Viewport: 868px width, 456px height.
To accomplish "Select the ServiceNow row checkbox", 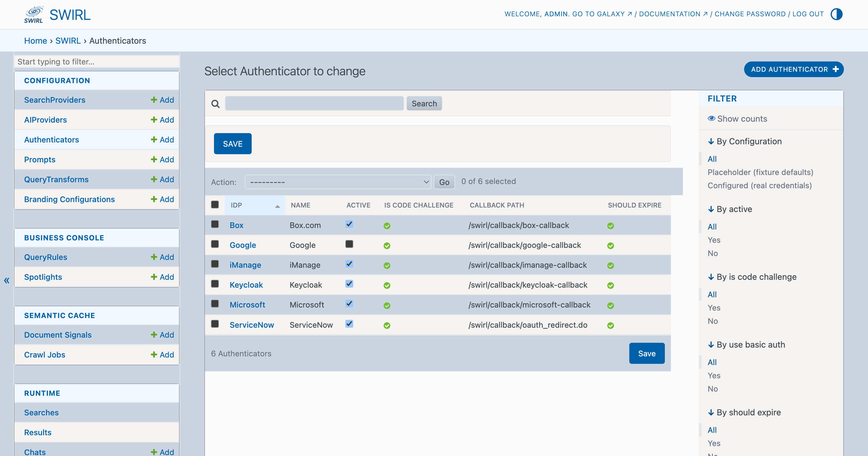I will (215, 324).
